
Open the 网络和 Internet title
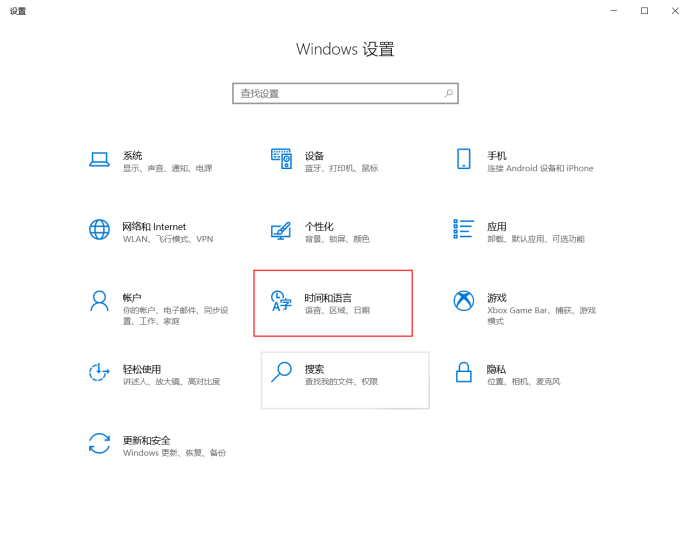coord(154,227)
